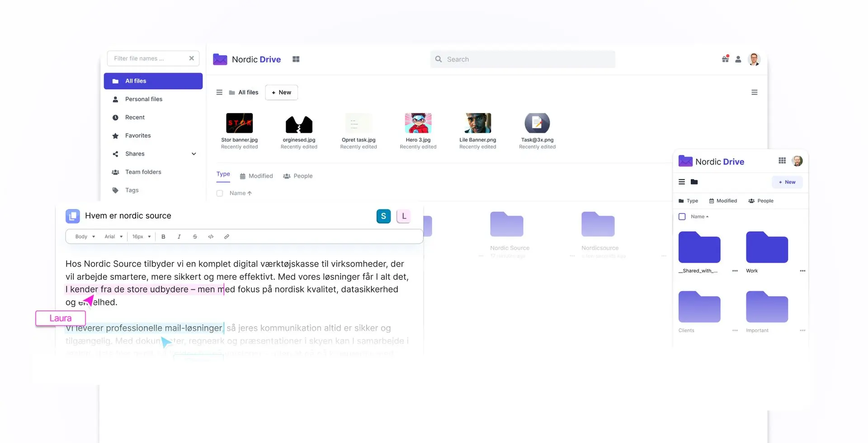The image size is (868, 443).
Task: Click the avatar in mobile Nordic Drive panel
Action: point(797,161)
